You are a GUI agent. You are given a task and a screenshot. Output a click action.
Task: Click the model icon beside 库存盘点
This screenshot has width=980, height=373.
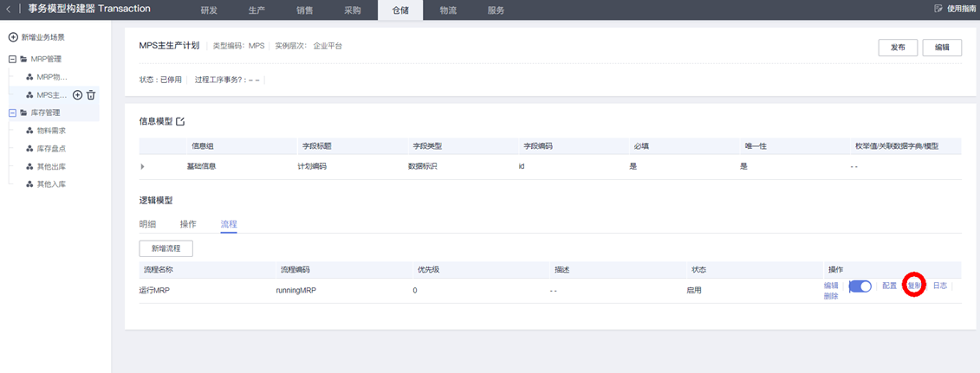[29, 149]
